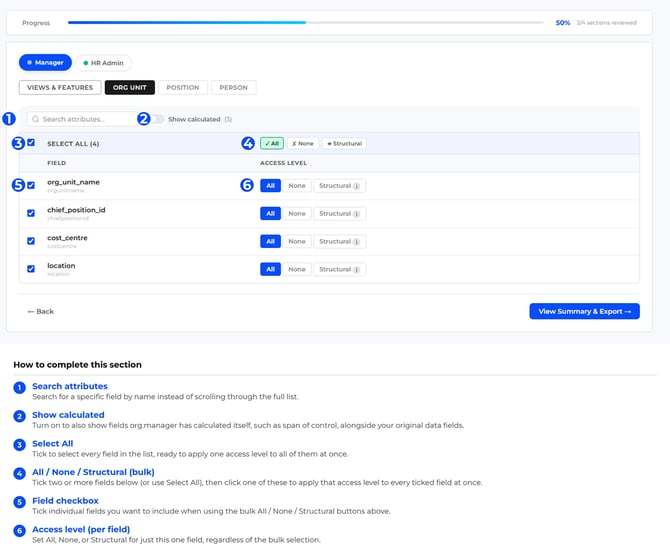Viewport: 670px width, 550px height.
Task: Set org_unit_name access to None
Action: click(297, 185)
